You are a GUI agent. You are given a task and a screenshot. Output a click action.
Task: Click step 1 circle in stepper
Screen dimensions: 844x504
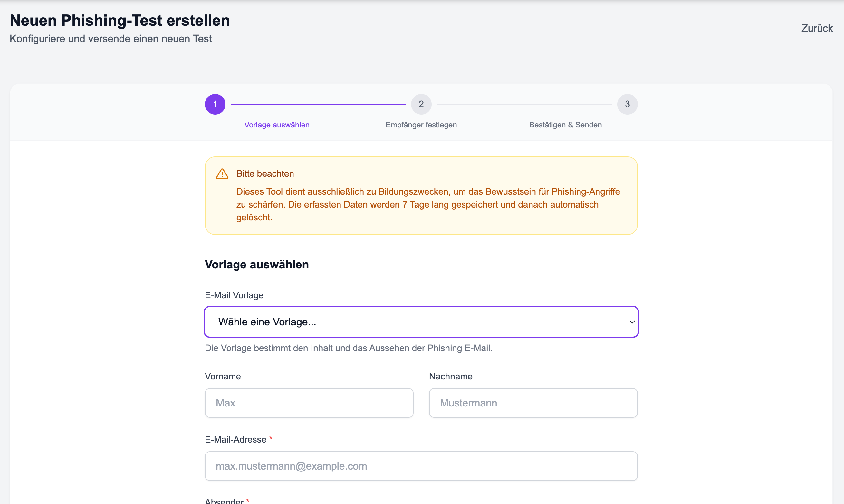[215, 104]
